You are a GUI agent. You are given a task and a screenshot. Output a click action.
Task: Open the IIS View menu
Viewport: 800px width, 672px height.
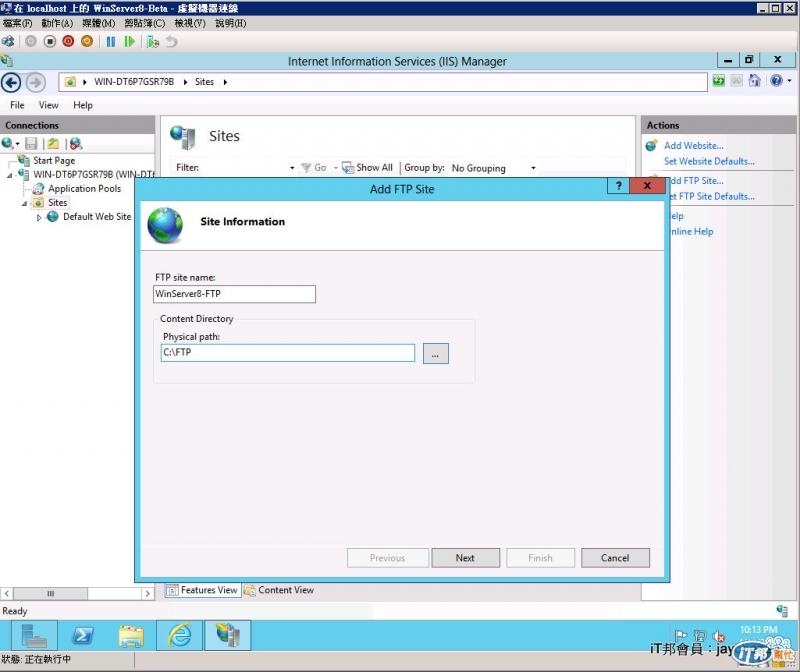(x=48, y=105)
